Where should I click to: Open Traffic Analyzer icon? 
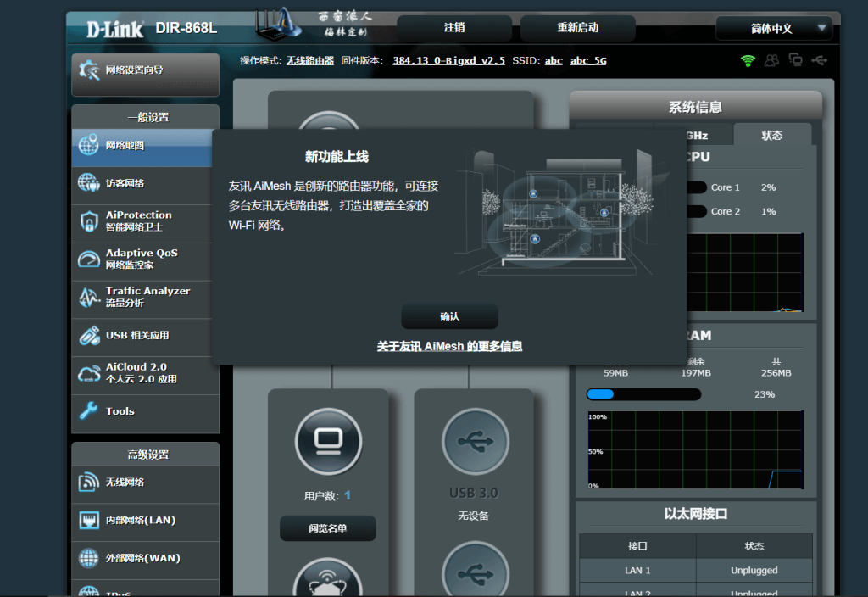(x=88, y=297)
